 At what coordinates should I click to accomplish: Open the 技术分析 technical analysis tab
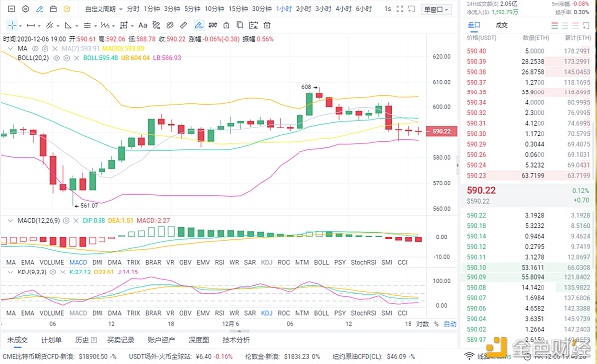click(x=236, y=340)
